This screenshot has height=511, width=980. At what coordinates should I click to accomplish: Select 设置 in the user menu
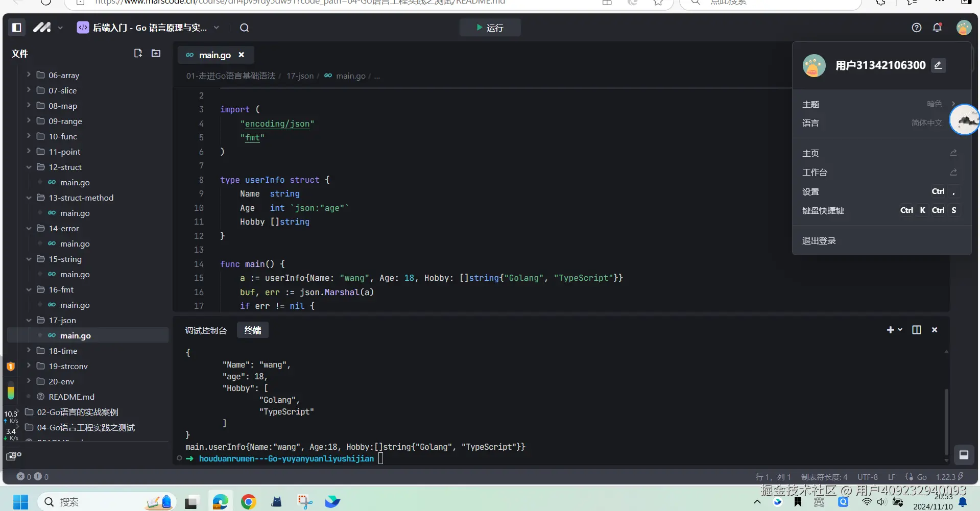pos(810,191)
